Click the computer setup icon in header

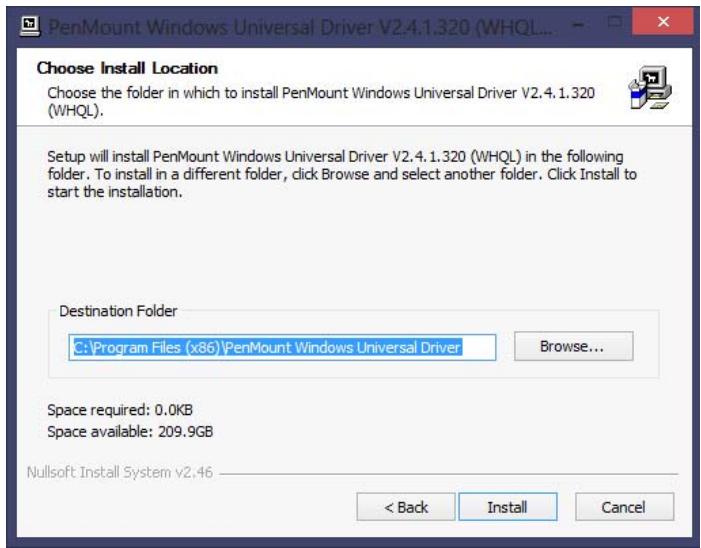[x=650, y=88]
